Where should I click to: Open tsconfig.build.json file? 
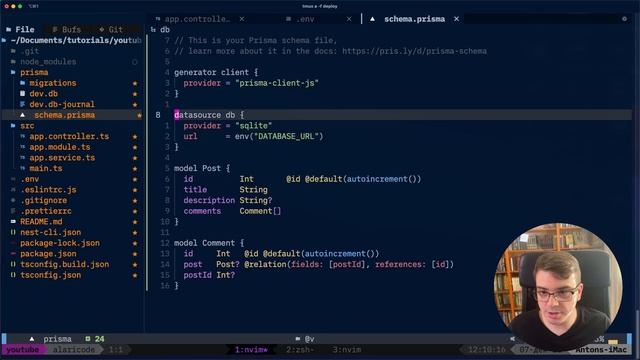(x=64, y=264)
